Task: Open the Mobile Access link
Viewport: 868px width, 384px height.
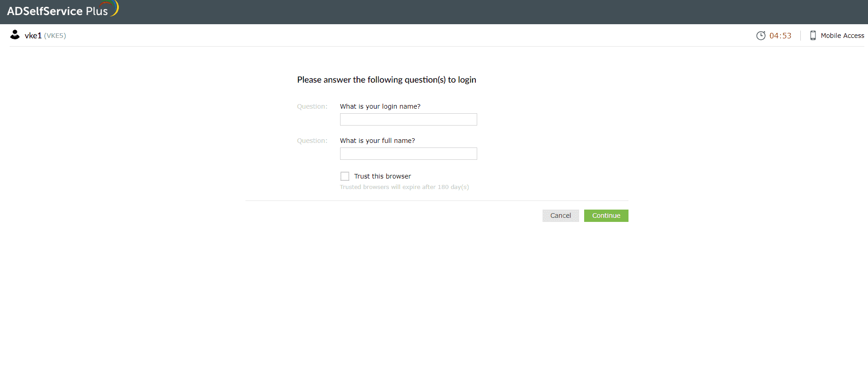Action: pyautogui.click(x=842, y=36)
